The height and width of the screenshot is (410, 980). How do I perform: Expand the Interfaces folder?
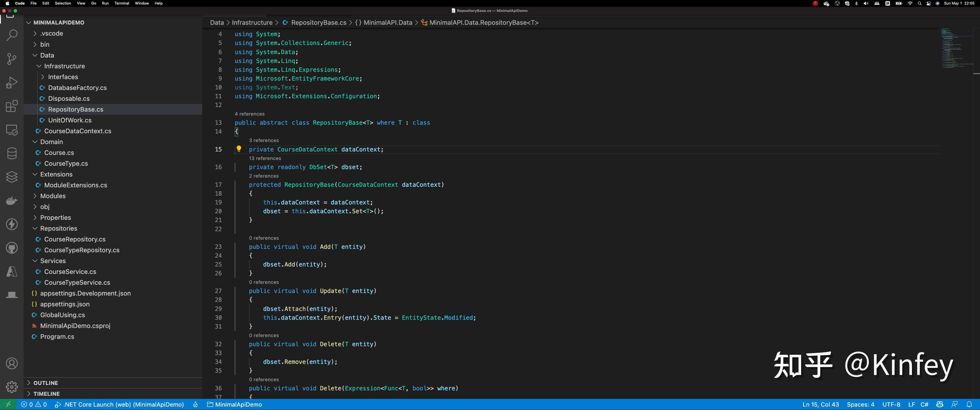tap(43, 77)
